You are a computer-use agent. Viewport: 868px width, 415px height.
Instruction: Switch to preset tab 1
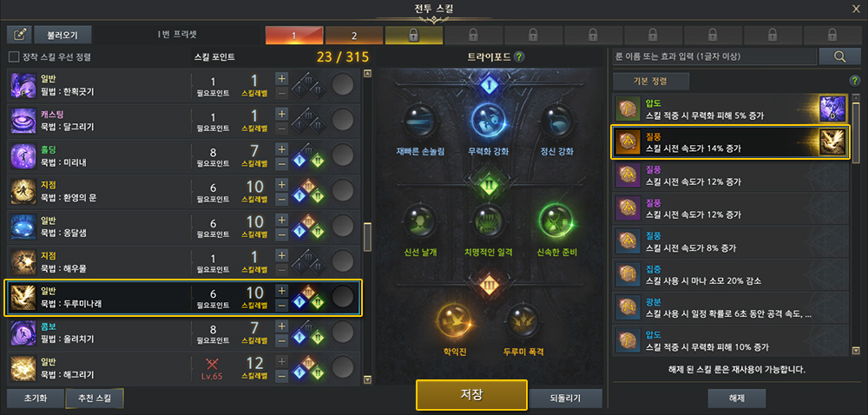tap(294, 36)
